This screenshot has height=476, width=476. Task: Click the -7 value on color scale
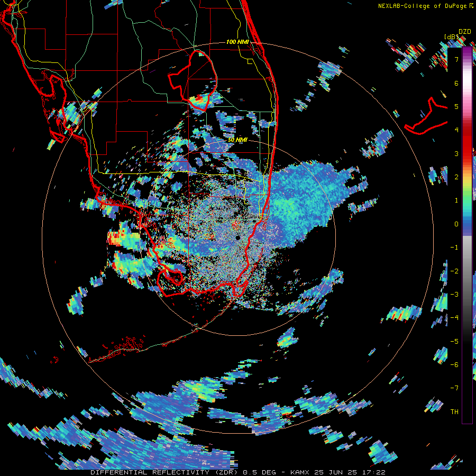pos(454,388)
